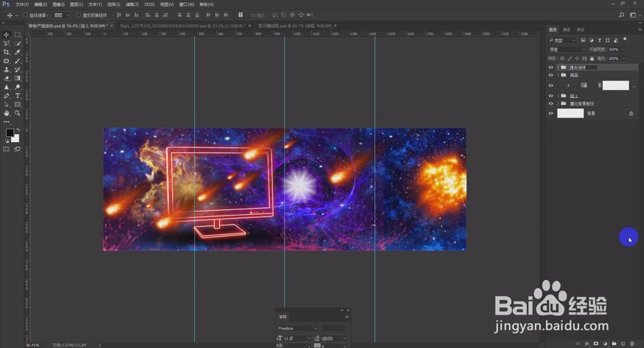Open the 填充 fill dropdown arrow
644x348 pixels.
click(x=623, y=59)
